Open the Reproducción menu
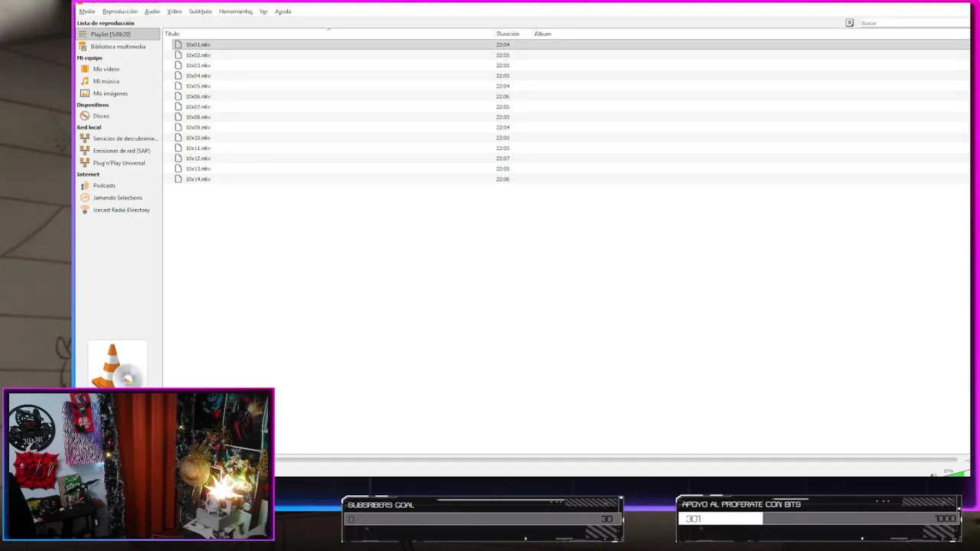The image size is (980, 551). click(x=119, y=11)
